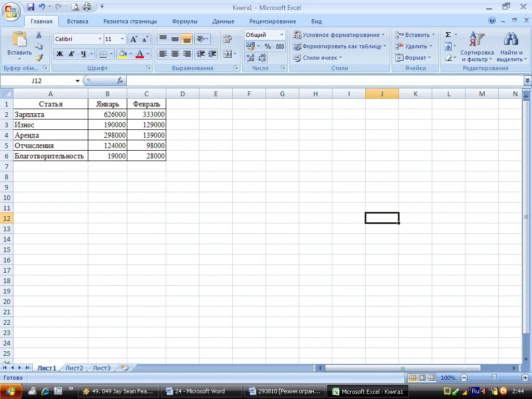Open font color dropdown arrow
Screen dimensions: 532x399
point(148,54)
